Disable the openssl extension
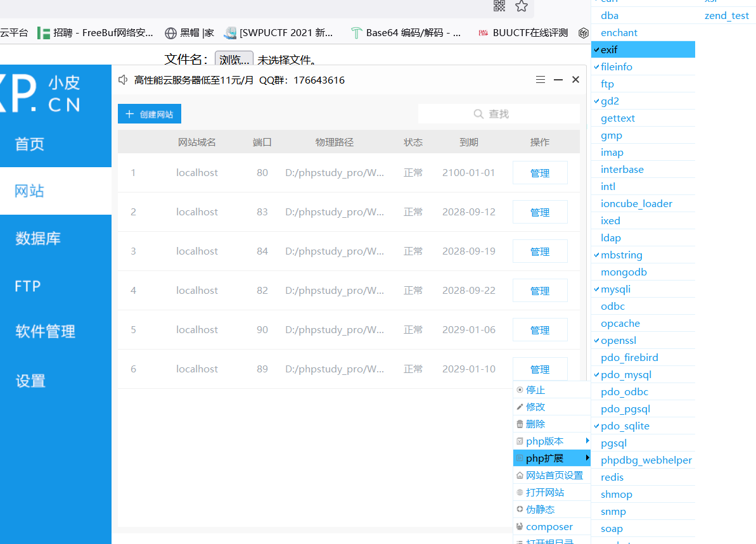 (x=643, y=340)
